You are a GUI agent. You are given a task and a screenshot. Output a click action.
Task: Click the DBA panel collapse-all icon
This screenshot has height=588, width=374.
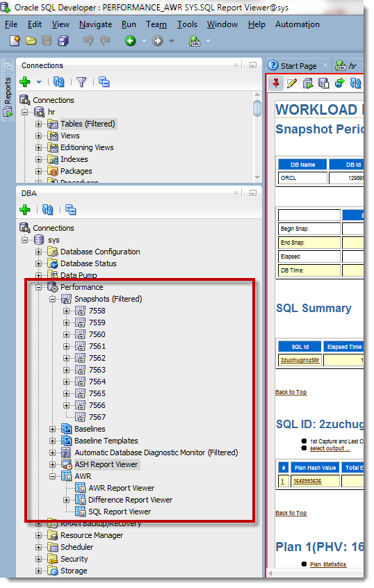pos(70,210)
